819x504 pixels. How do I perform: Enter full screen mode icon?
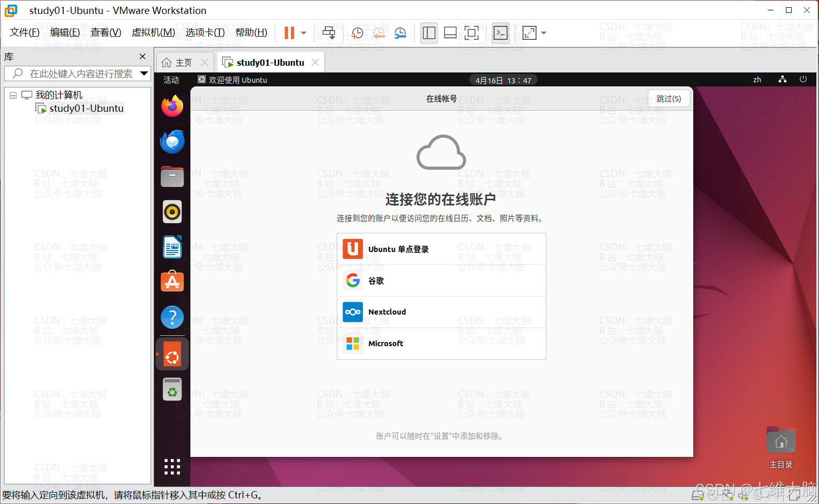click(471, 33)
